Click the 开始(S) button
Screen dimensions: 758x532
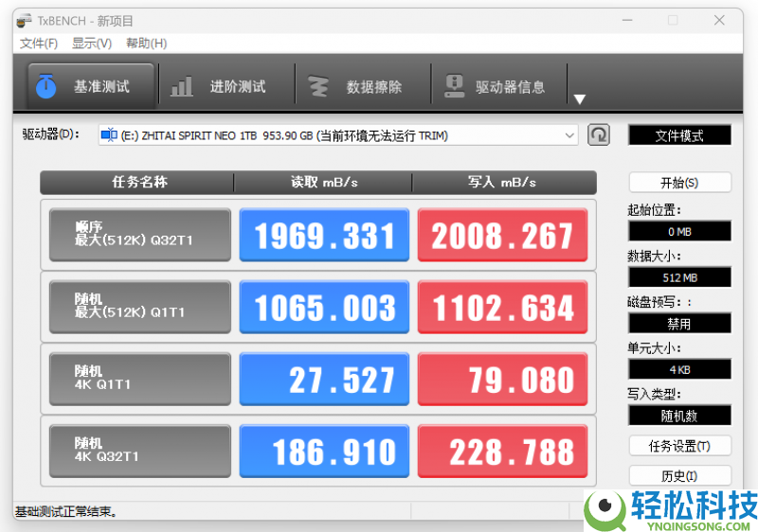(x=679, y=183)
